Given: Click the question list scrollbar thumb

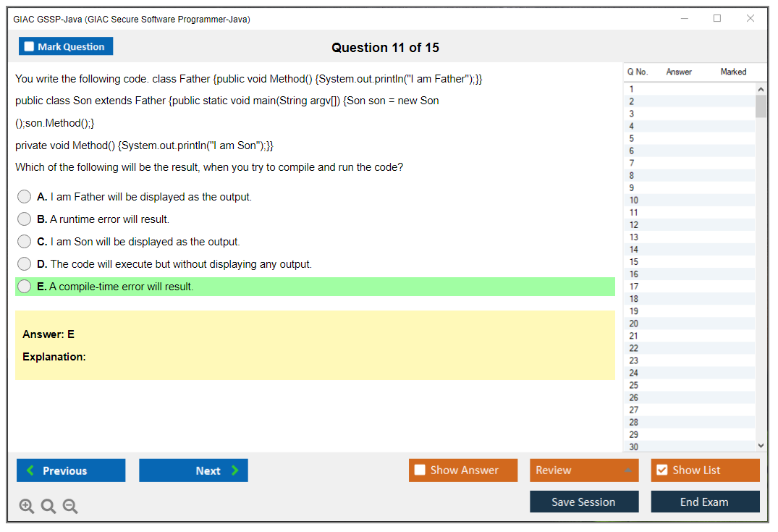Looking at the screenshot, I should (761, 106).
